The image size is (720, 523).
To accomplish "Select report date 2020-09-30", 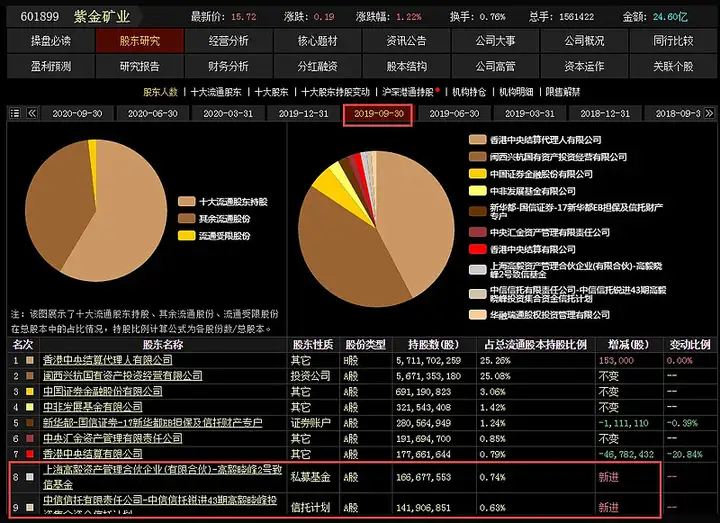I will [77, 113].
